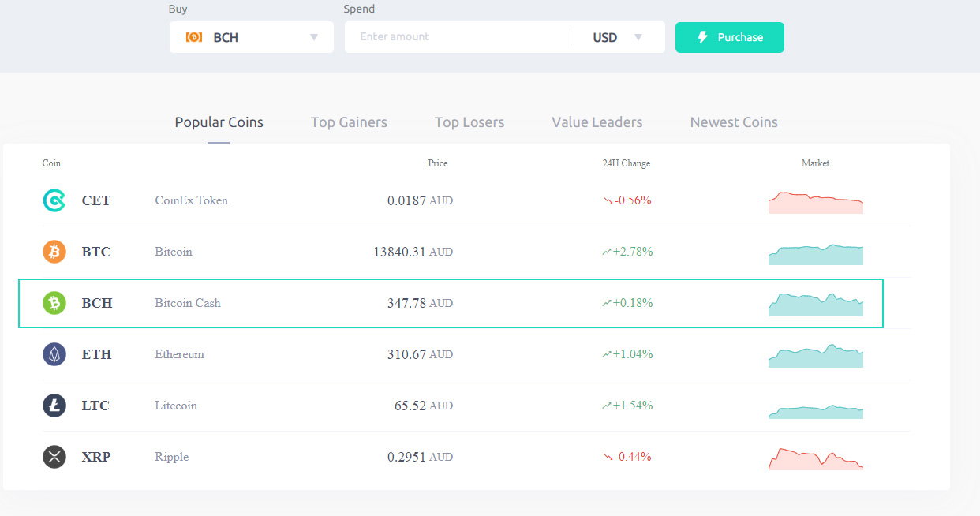This screenshot has width=980, height=516.
Task: Click the Litecoin LTC coin icon
Action: pyautogui.click(x=54, y=406)
